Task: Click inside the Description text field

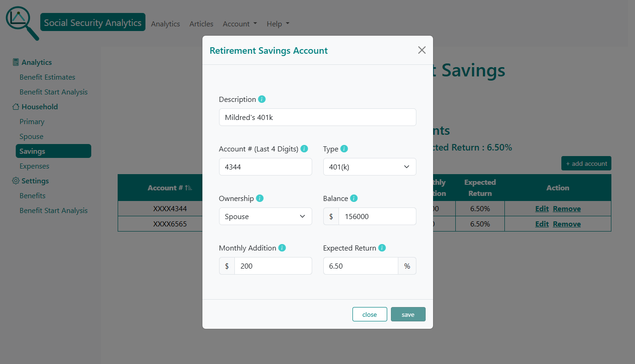Action: (x=317, y=117)
